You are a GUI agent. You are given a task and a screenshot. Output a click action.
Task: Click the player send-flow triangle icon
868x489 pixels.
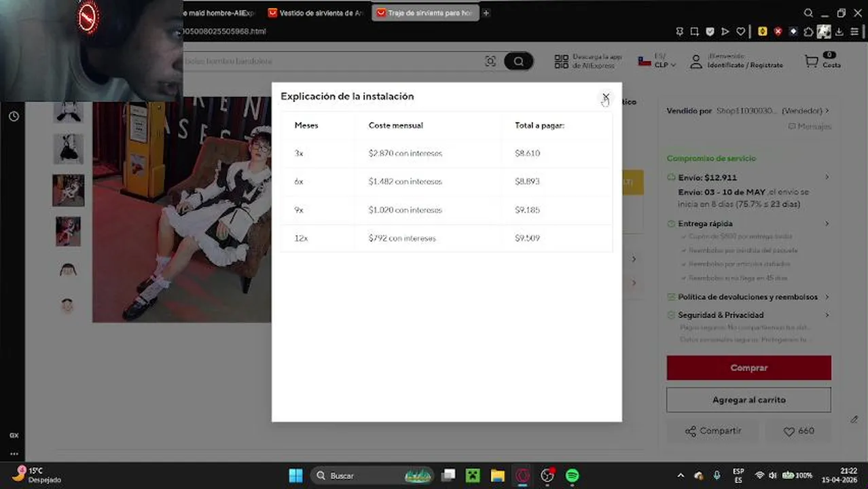(x=725, y=31)
